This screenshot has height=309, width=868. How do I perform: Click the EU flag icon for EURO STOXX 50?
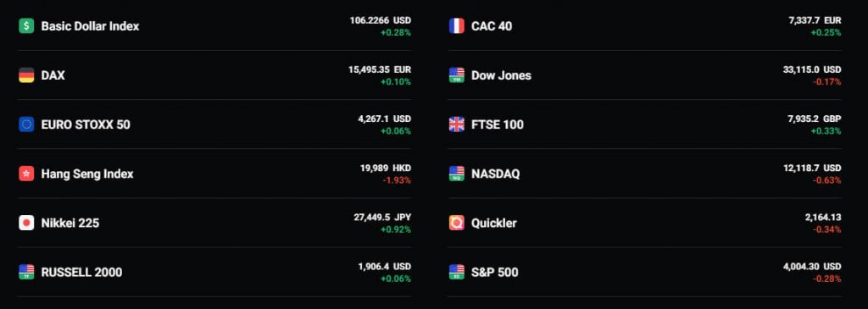click(x=26, y=124)
